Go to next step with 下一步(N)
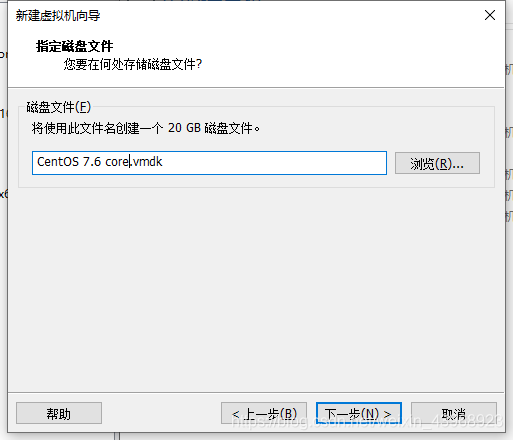Image resolution: width=513 pixels, height=440 pixels. point(359,413)
